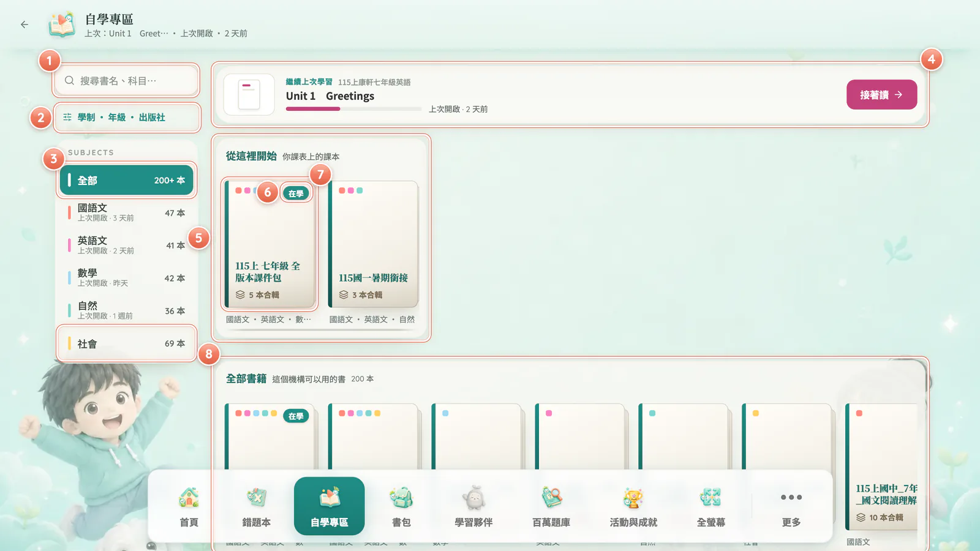Viewport: 980px width, 551px height.
Task: Open 活動與成就 trophy in bottom nav
Action: (633, 506)
